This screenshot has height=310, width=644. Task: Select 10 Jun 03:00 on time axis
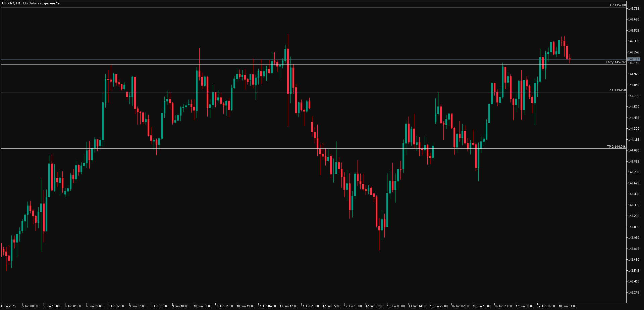point(203,306)
